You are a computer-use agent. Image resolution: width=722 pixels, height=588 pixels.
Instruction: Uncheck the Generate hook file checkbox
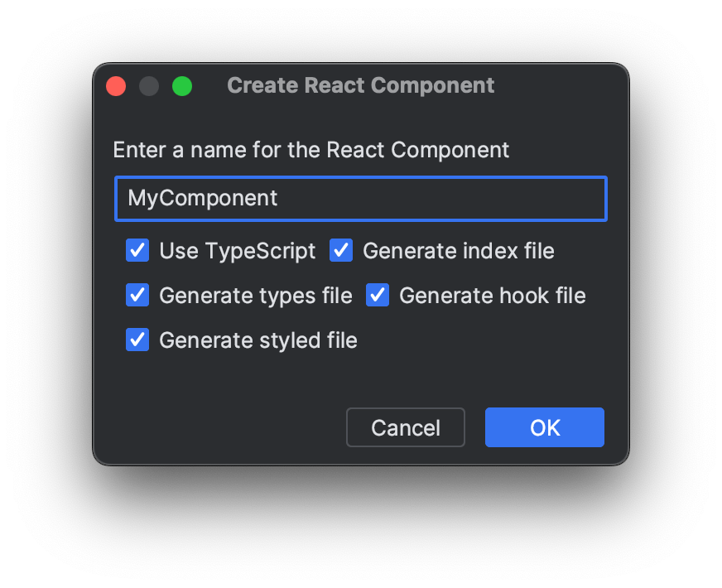click(x=378, y=295)
